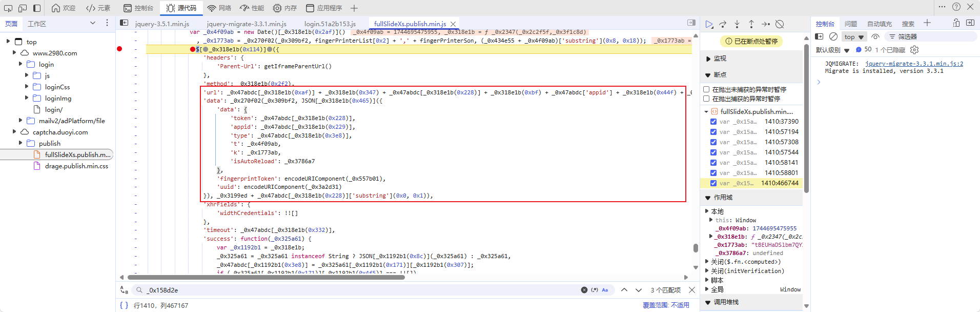
Task: Uncheck breakpoint at 1410:466744
Action: [713, 183]
